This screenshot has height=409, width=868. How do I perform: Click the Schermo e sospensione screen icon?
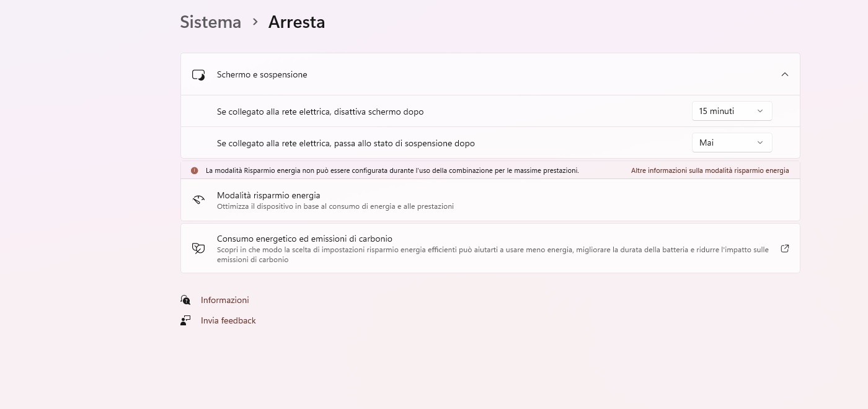[x=198, y=75]
